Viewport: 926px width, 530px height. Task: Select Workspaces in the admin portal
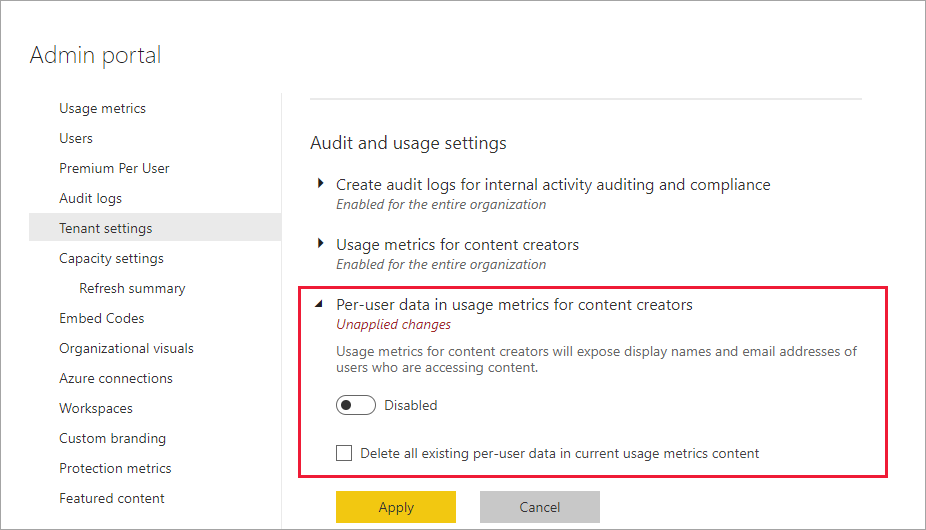pyautogui.click(x=96, y=408)
